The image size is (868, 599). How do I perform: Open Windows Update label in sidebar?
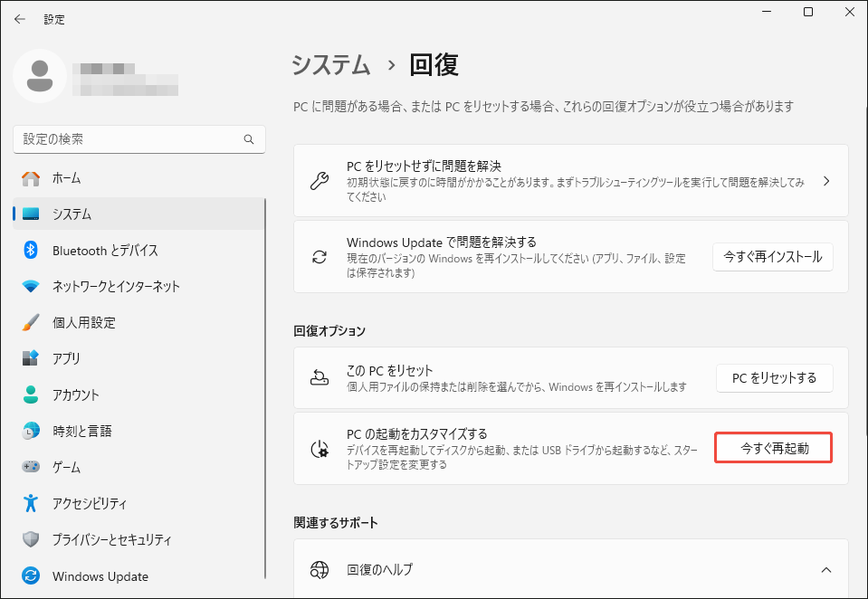point(100,576)
